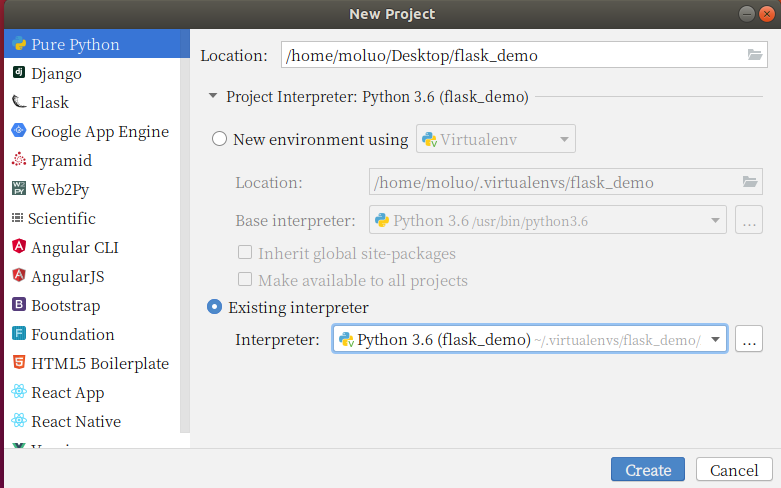Click ellipsis button beside Base interpreter
The image size is (781, 488).
click(749, 220)
